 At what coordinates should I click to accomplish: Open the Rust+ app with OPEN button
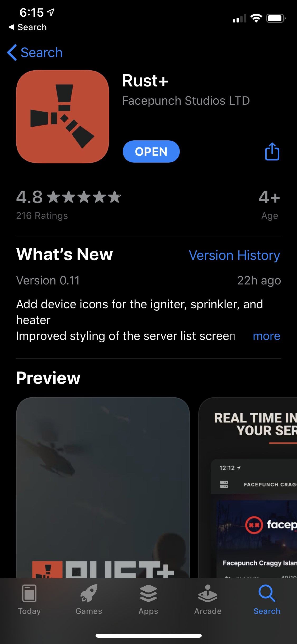pos(151,151)
